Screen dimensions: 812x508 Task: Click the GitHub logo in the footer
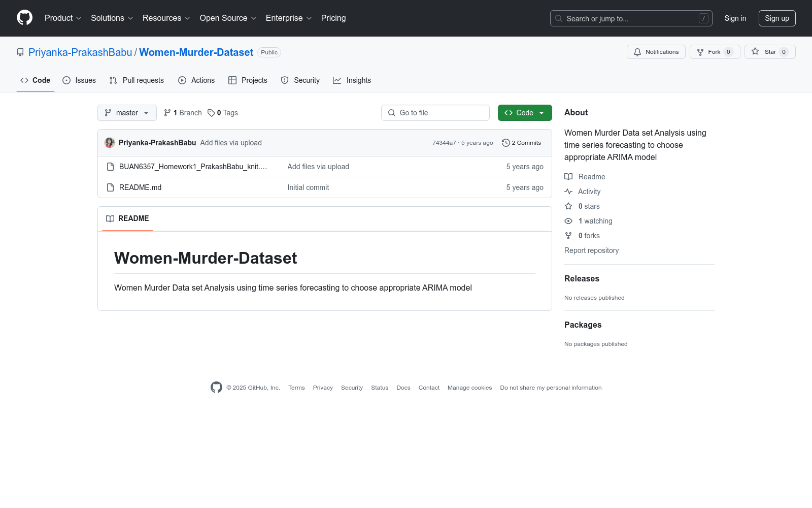pos(216,388)
